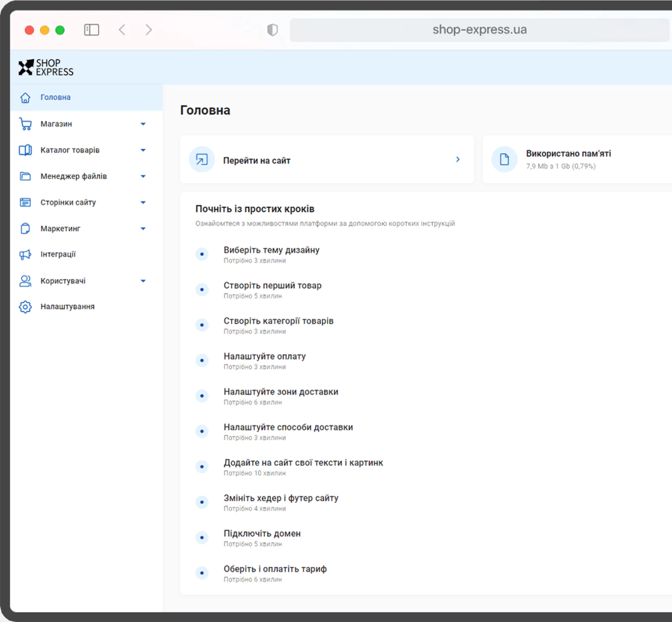
Task: Click the Використано пам'яті card title
Action: click(568, 154)
